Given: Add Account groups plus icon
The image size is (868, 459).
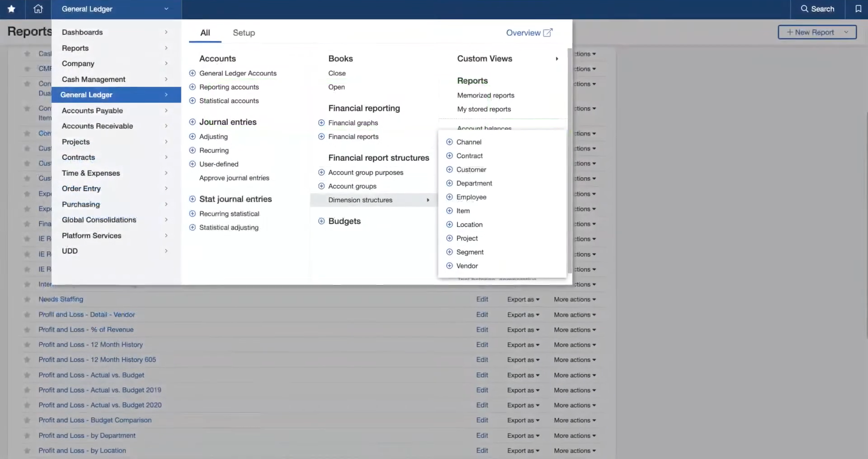Looking at the screenshot, I should click(321, 186).
